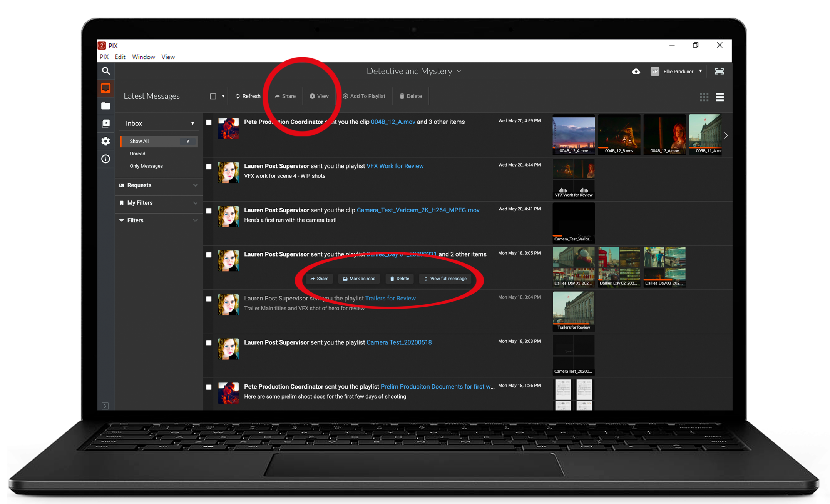This screenshot has width=830, height=504.
Task: Click the cloud upload icon
Action: pyautogui.click(x=636, y=72)
